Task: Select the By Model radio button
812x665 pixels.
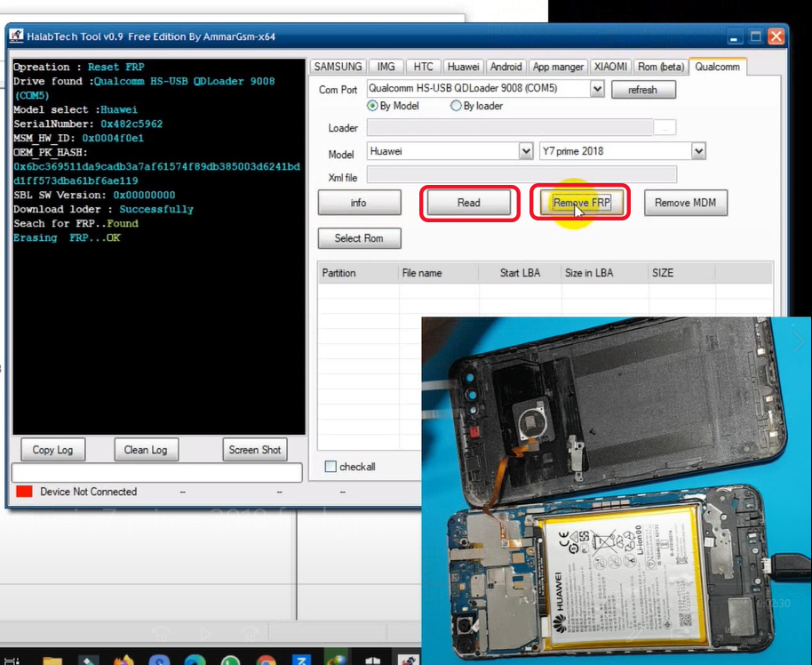Action: [x=372, y=106]
